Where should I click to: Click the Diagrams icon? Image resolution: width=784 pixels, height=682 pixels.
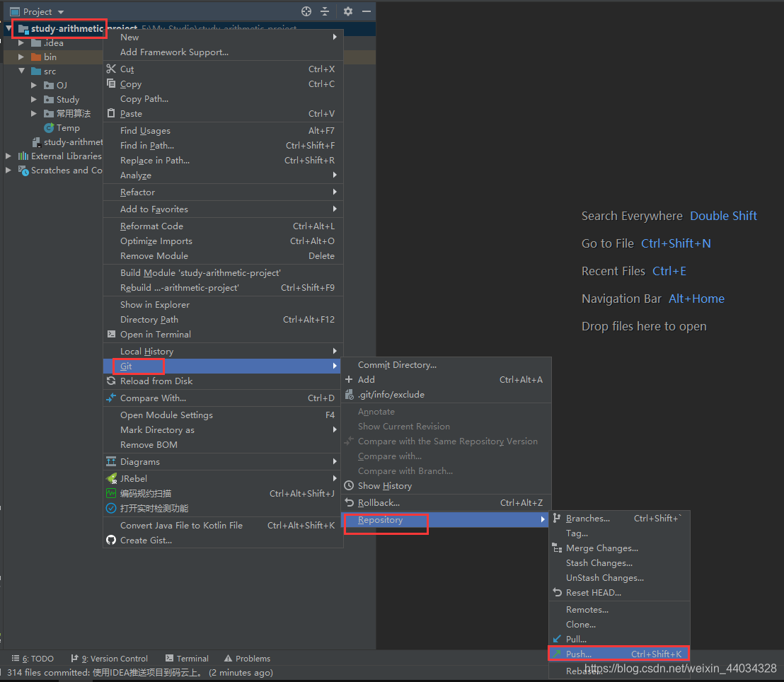[x=111, y=461]
